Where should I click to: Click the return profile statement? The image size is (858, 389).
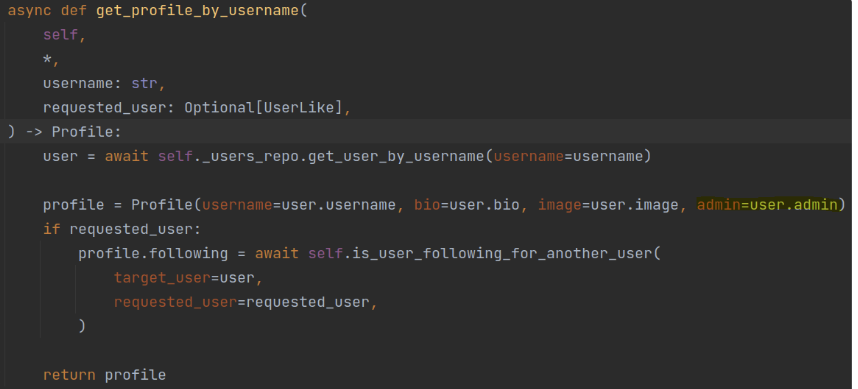(105, 375)
